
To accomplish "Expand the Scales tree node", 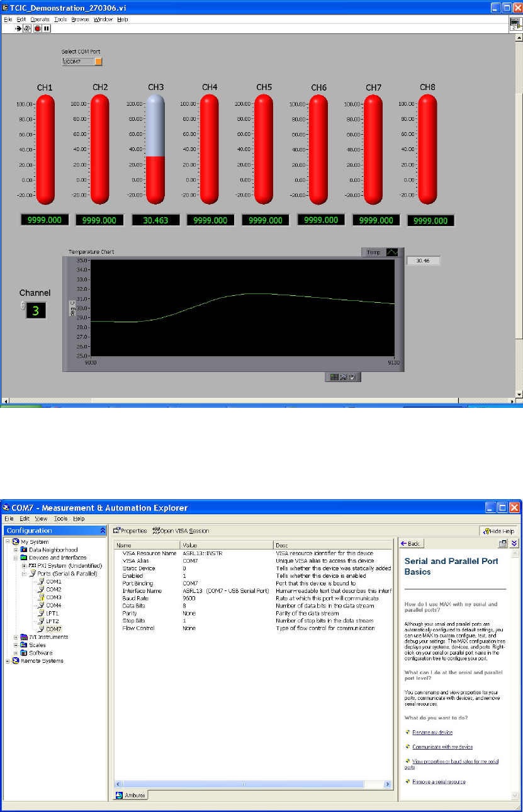I will coord(16,645).
